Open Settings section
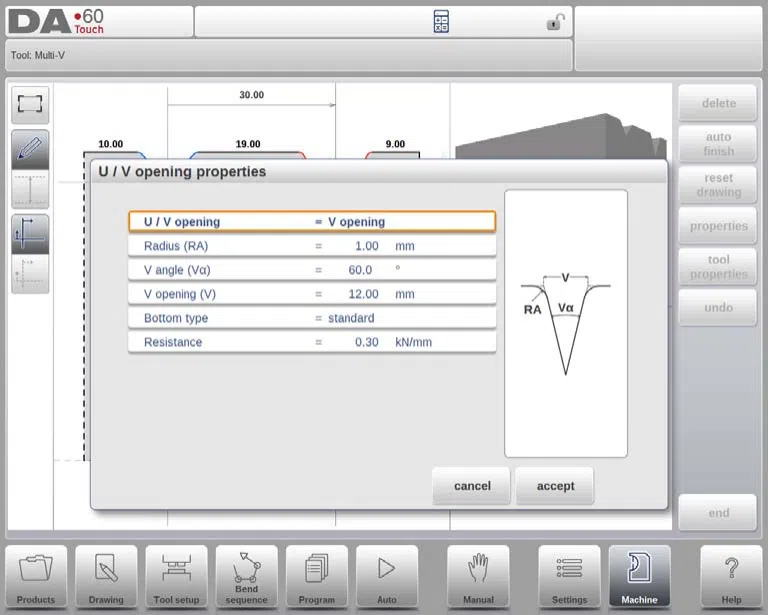This screenshot has height=615, width=768. tap(569, 577)
